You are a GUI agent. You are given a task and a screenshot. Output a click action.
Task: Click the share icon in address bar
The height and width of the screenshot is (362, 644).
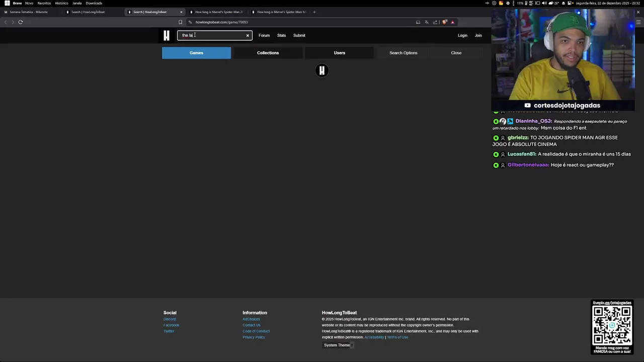pos(435,22)
